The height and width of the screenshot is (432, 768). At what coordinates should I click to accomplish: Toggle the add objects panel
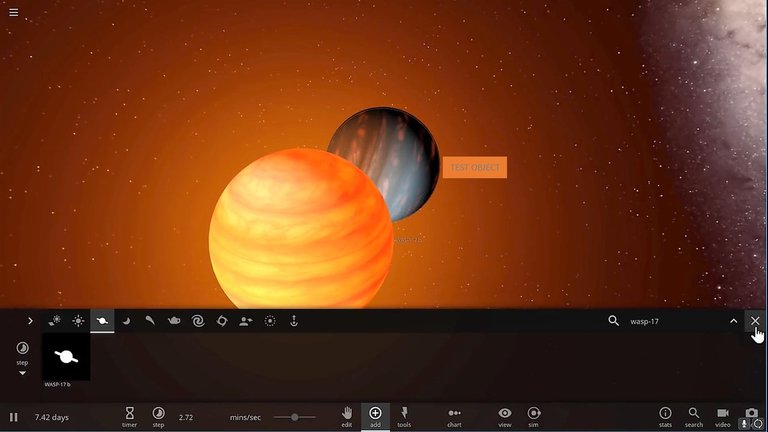tap(375, 417)
